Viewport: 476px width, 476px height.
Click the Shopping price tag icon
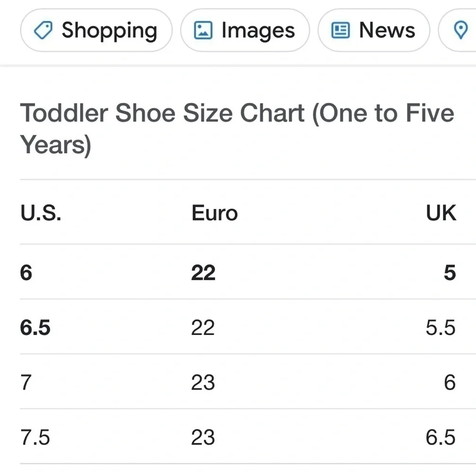(x=43, y=30)
